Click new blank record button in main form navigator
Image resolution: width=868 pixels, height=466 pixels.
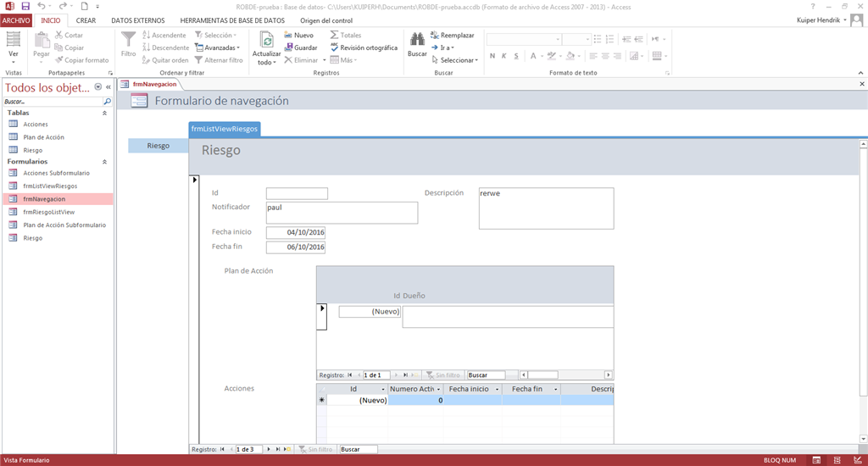pos(287,449)
